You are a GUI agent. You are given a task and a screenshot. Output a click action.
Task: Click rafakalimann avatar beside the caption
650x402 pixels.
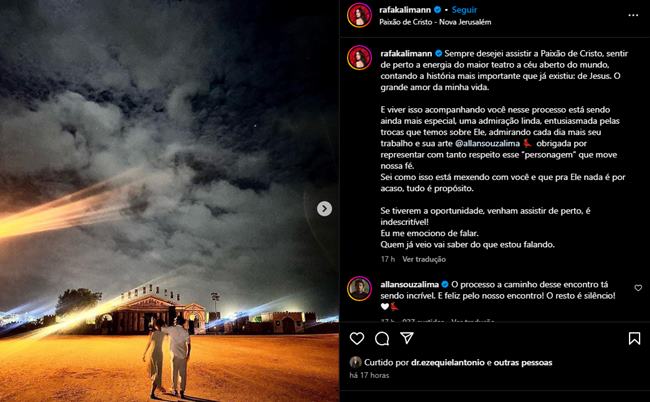coord(359,58)
